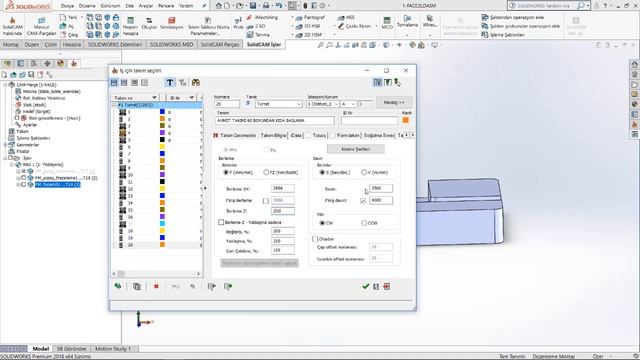Click the Save icon in top toolbar
Screen dimensions: 640x360
(253, 6)
